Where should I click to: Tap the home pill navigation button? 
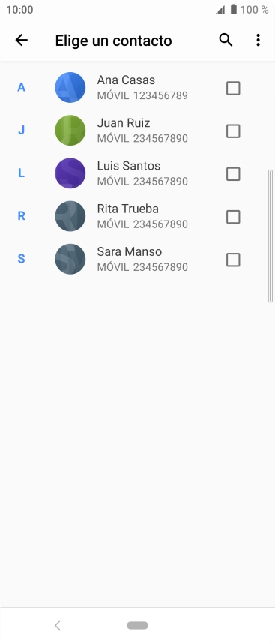click(x=137, y=625)
